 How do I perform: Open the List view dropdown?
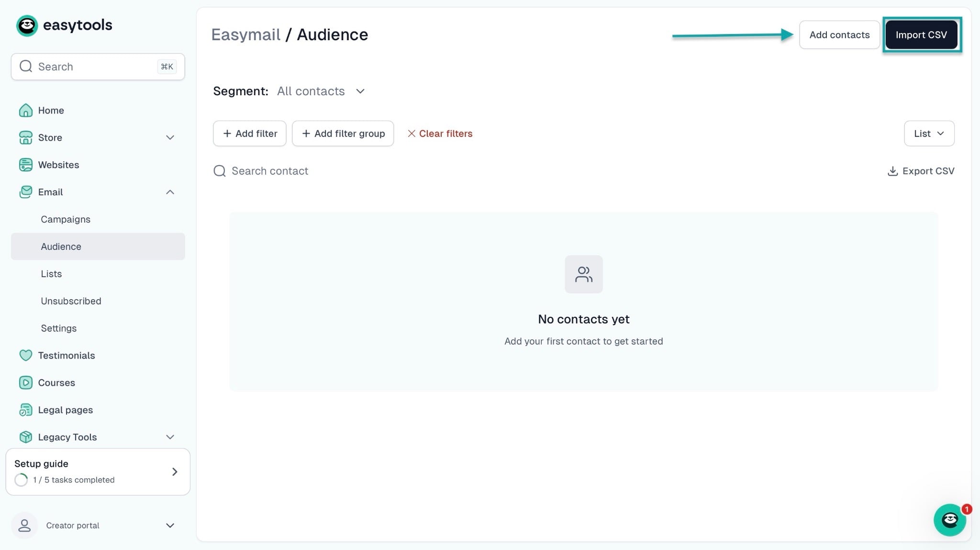coord(929,134)
